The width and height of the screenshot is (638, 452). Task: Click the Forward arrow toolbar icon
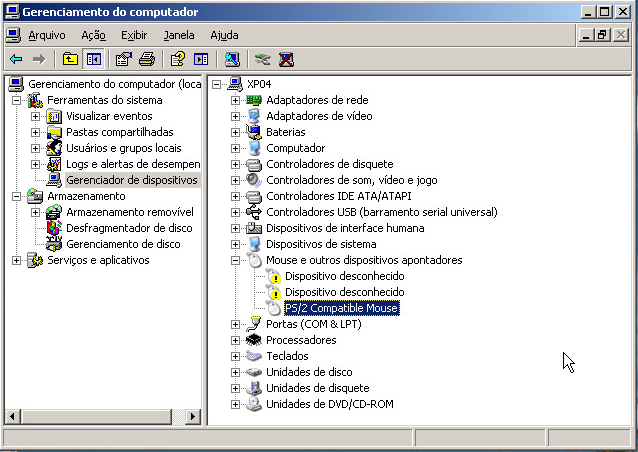(39, 59)
